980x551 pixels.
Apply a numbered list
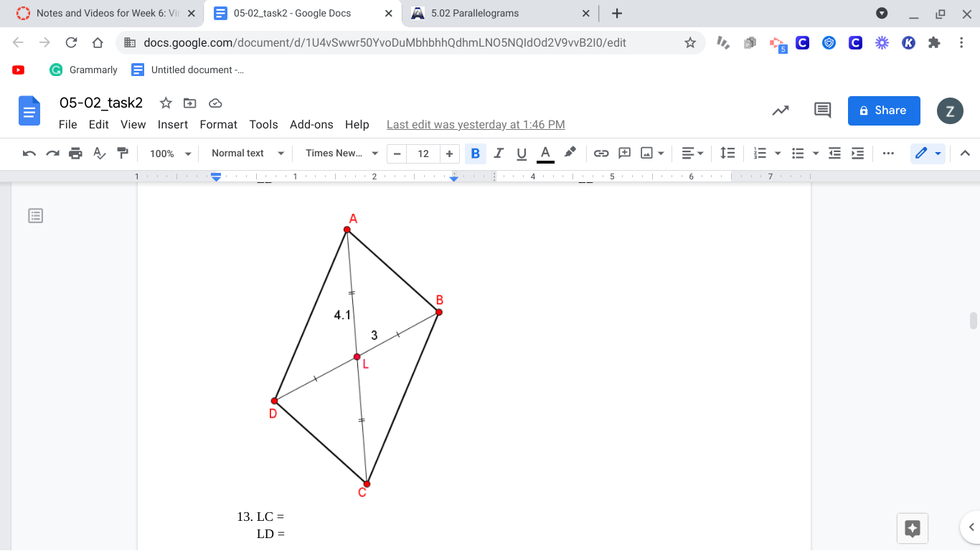coord(760,153)
